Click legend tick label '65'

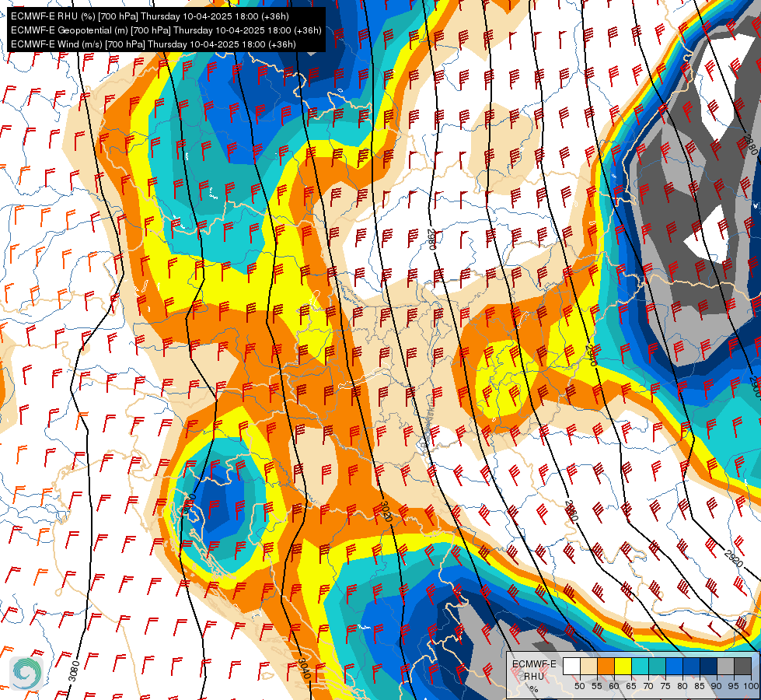(631, 686)
